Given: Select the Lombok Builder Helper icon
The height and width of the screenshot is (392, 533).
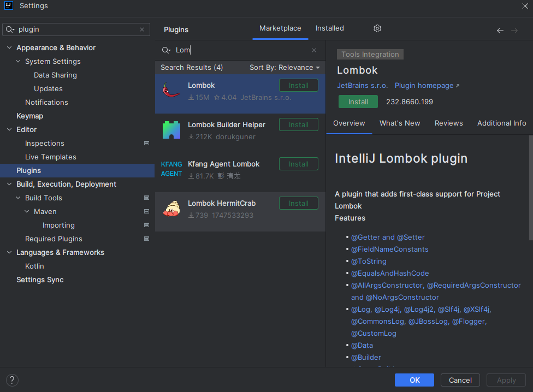Looking at the screenshot, I should (171, 130).
